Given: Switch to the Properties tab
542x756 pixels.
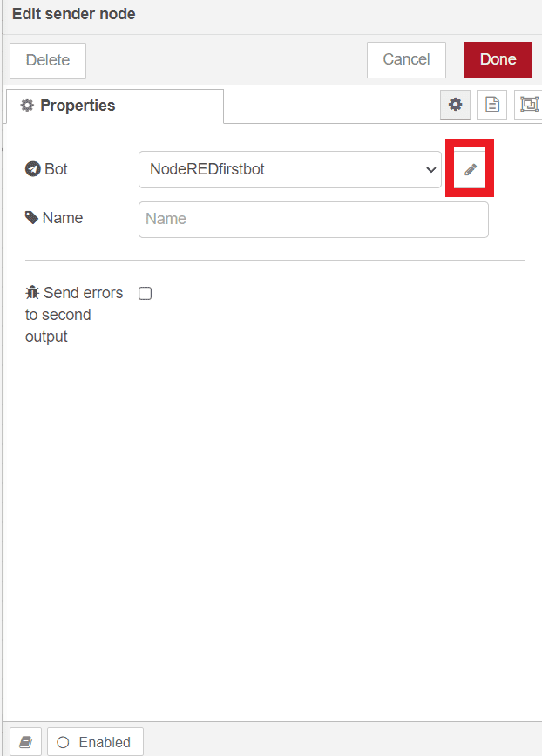Looking at the screenshot, I should [78, 104].
